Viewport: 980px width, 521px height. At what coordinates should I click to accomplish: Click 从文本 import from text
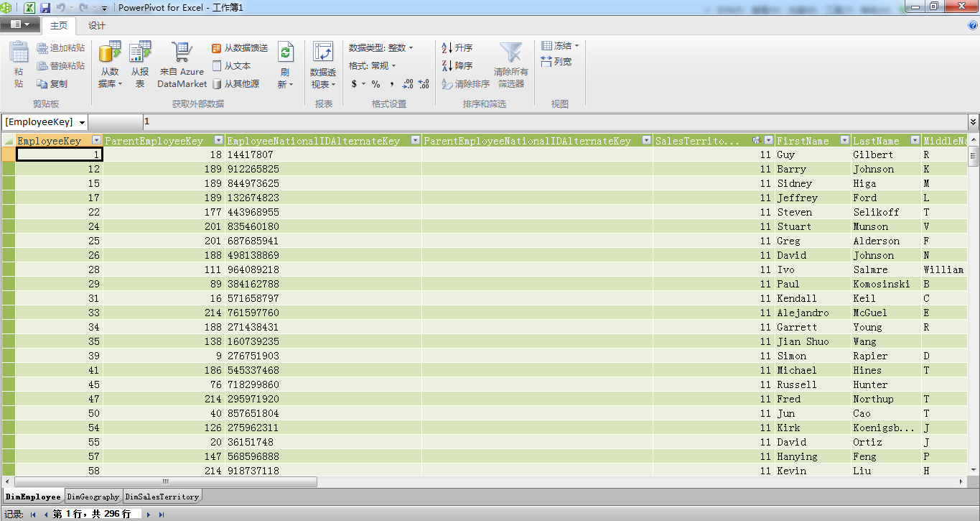coord(231,66)
